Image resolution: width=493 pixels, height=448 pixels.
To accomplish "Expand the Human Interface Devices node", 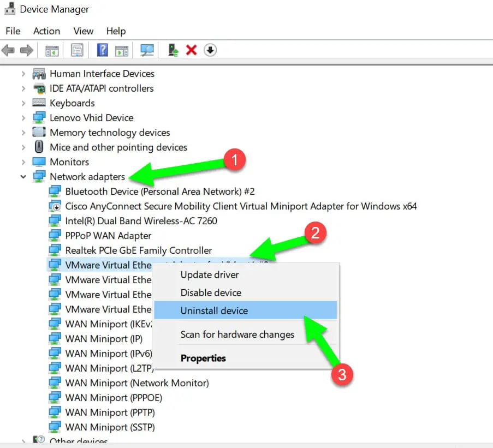I will click(23, 74).
